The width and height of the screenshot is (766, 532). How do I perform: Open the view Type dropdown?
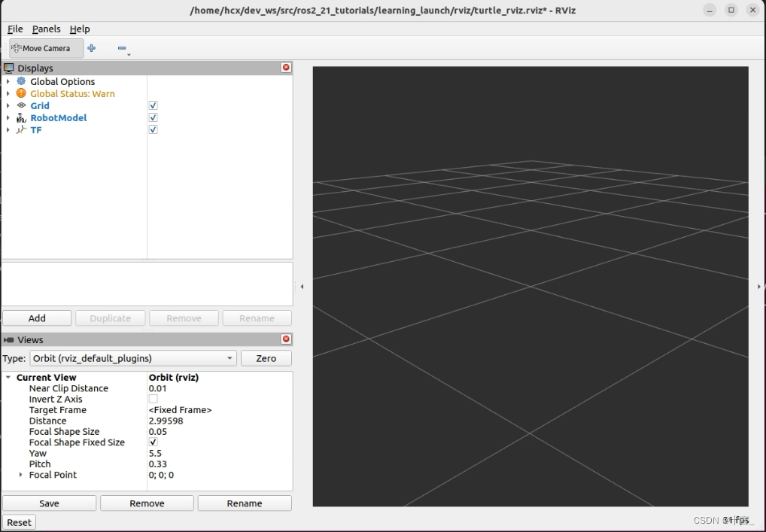pos(133,358)
